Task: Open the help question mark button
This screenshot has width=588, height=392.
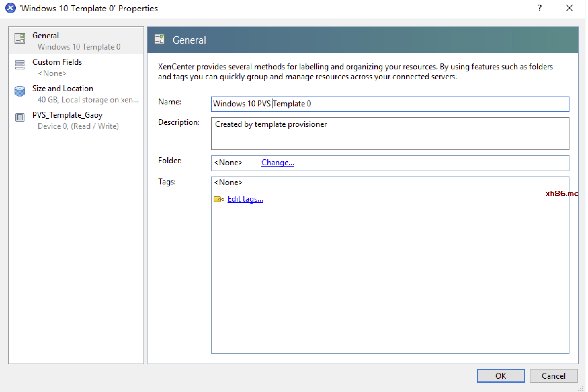Action: [540, 8]
